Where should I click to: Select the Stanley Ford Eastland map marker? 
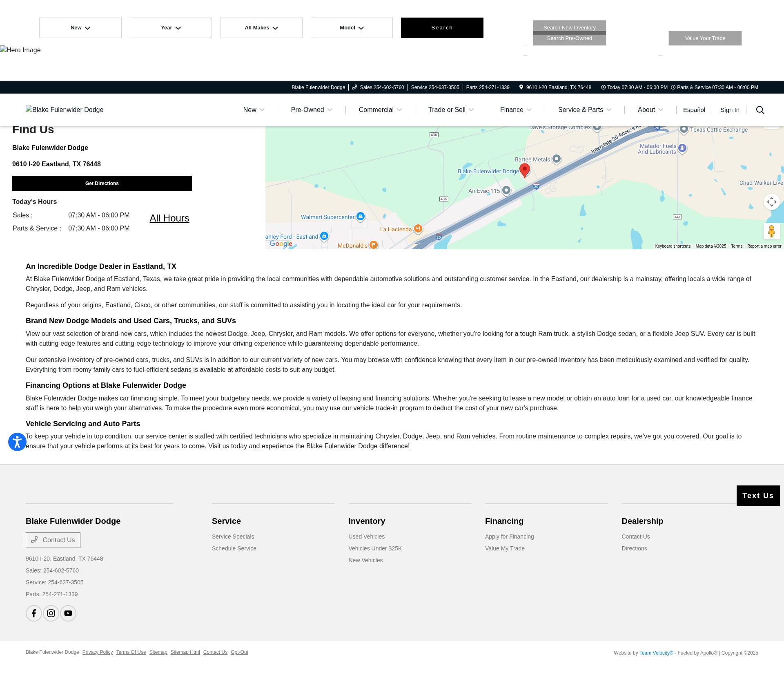pos(324,236)
